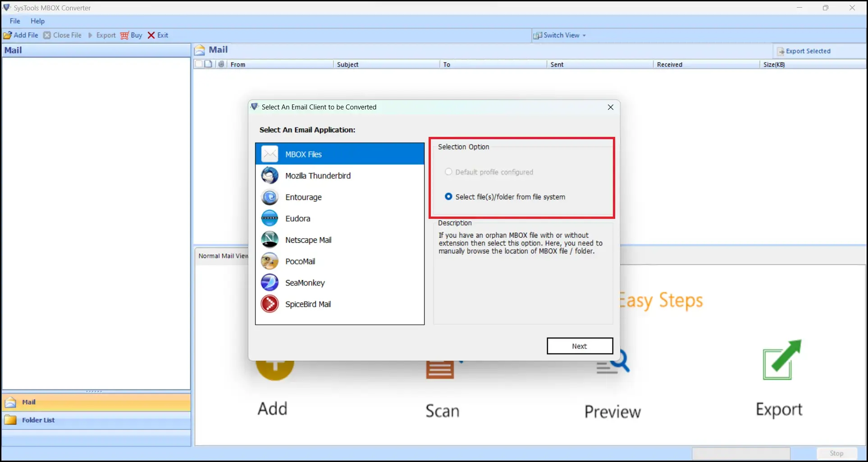Select the SpiceBird Mail entry text

pyautogui.click(x=308, y=304)
